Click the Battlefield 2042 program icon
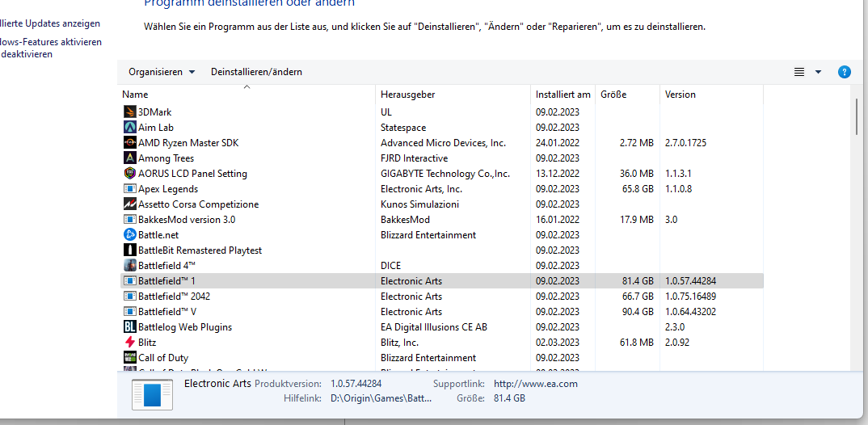This screenshot has width=868, height=425. point(129,296)
